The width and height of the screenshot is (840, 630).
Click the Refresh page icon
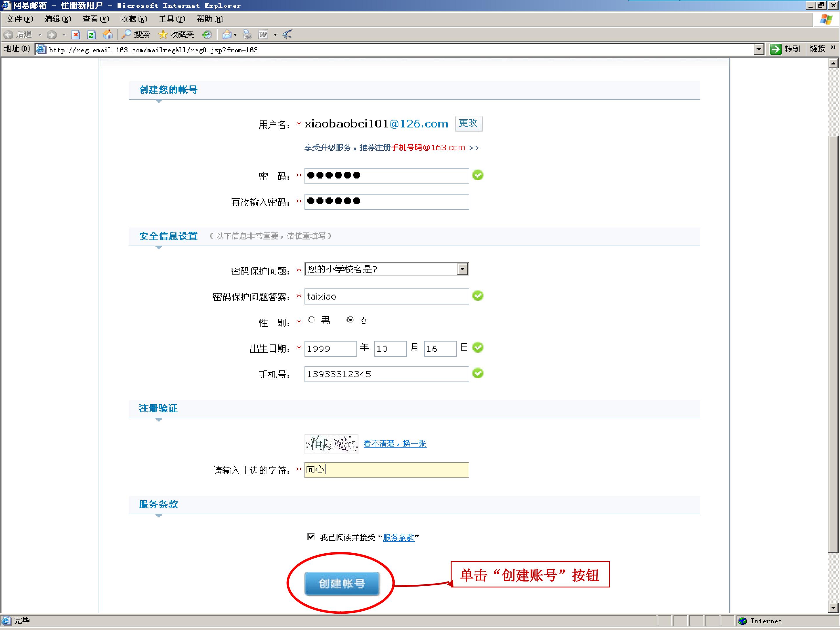(x=92, y=34)
